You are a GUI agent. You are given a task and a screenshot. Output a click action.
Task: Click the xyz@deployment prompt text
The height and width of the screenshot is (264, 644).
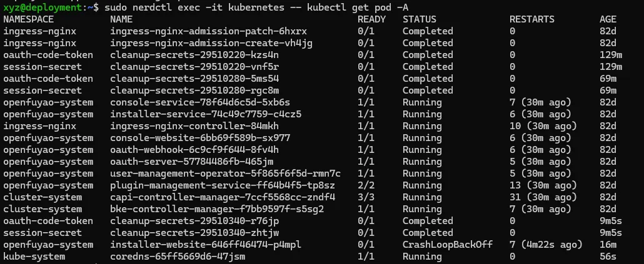43,7
